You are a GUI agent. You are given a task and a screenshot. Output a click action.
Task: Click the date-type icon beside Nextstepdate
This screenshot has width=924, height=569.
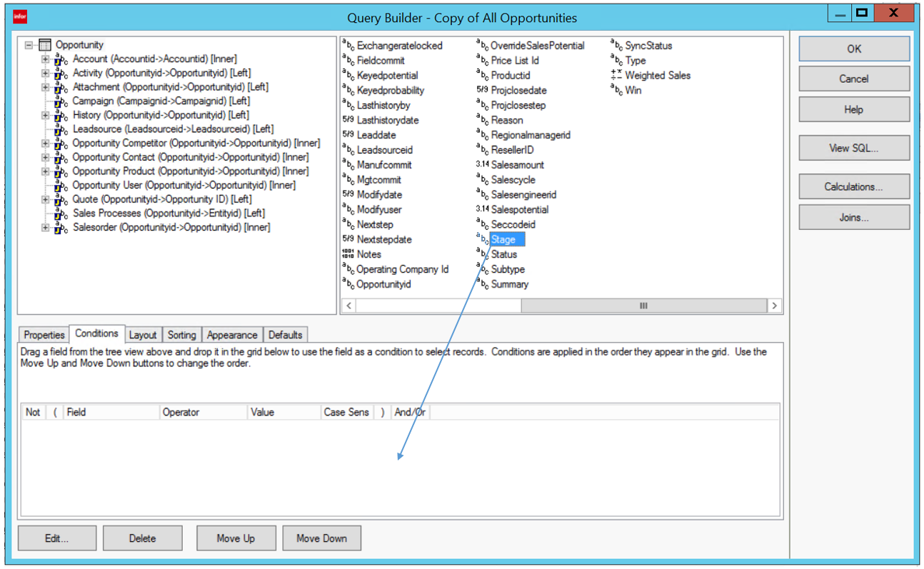[348, 239]
